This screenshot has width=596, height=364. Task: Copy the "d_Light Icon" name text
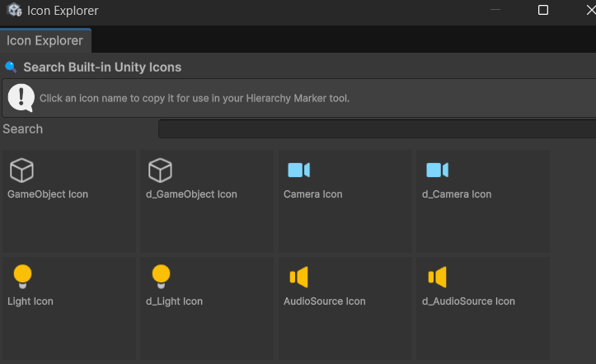point(174,301)
